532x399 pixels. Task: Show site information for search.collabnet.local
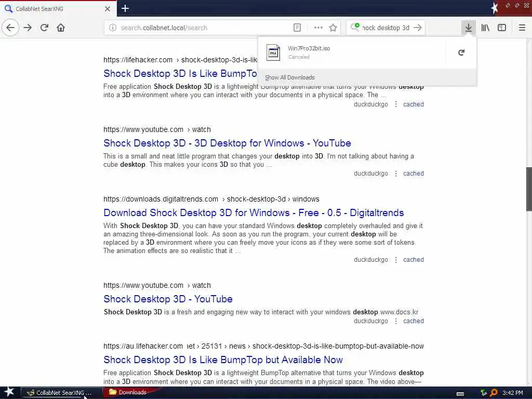click(113, 28)
